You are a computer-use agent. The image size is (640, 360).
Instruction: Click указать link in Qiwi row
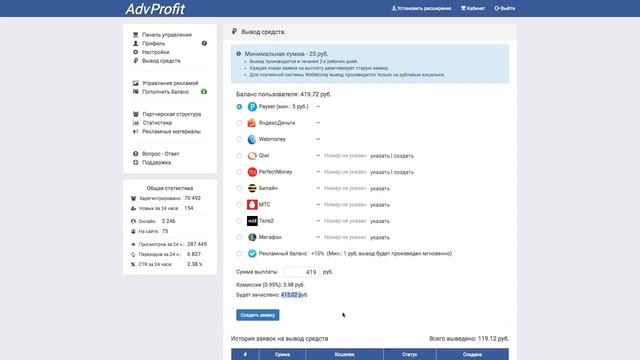[x=380, y=156]
